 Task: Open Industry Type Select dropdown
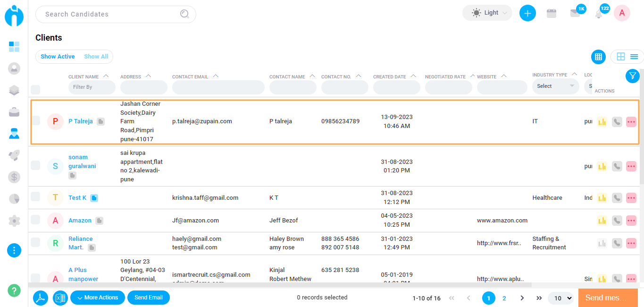pos(556,86)
